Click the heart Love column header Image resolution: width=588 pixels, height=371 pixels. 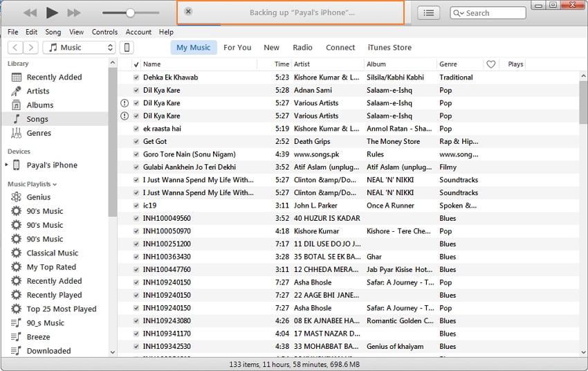coord(491,64)
